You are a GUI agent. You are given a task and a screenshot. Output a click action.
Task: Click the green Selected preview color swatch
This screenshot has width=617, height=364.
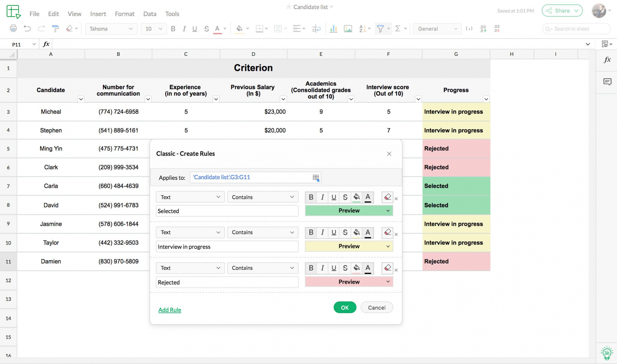click(x=349, y=211)
